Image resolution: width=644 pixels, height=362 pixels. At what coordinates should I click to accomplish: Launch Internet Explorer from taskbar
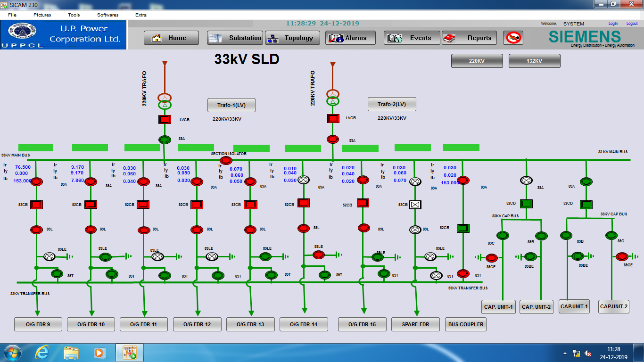point(42,353)
